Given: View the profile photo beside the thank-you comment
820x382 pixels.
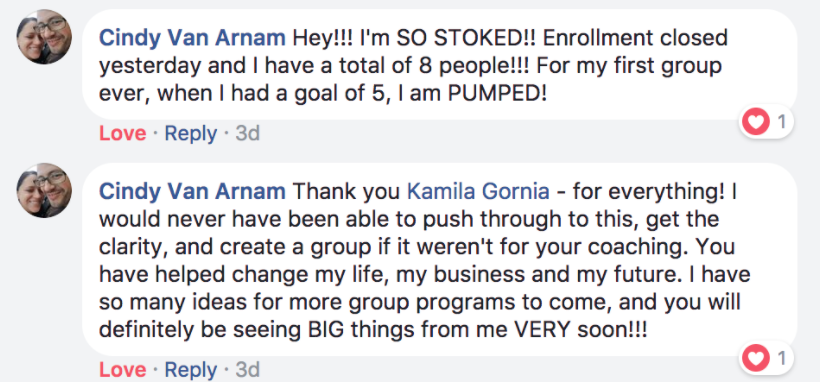Looking at the screenshot, I should 44,190.
